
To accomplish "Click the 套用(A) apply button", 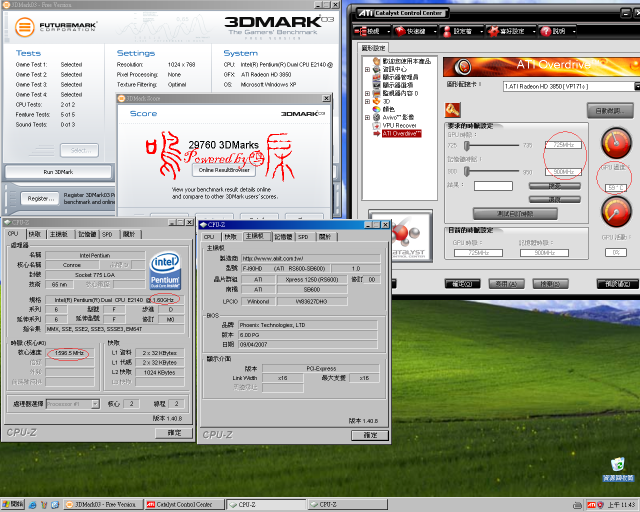I will (x=506, y=284).
